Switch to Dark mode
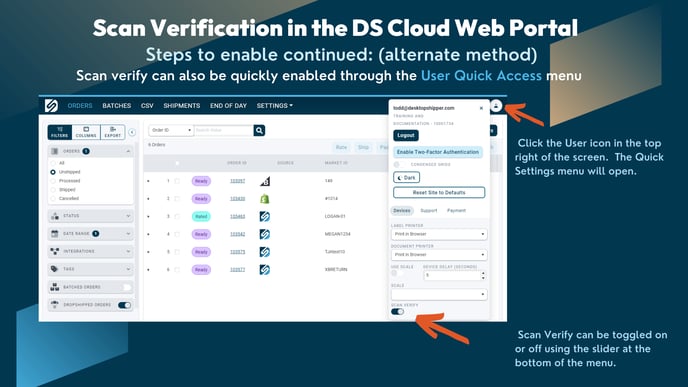Viewport: 688px width, 387px height. point(406,178)
